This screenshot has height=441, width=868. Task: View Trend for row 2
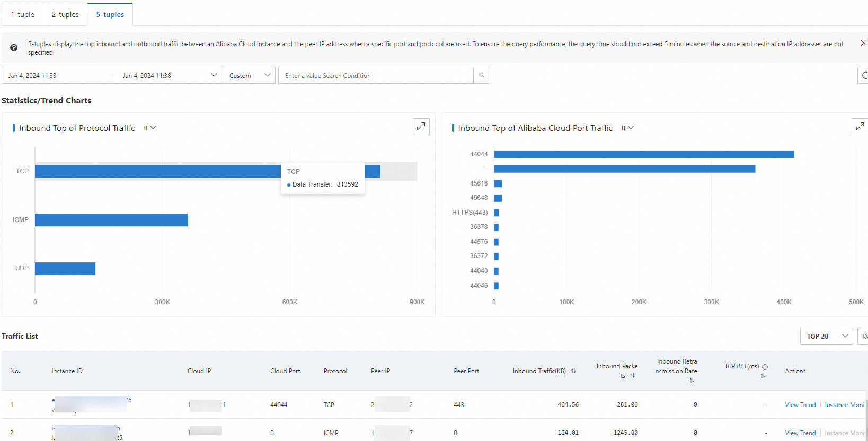[x=800, y=433]
